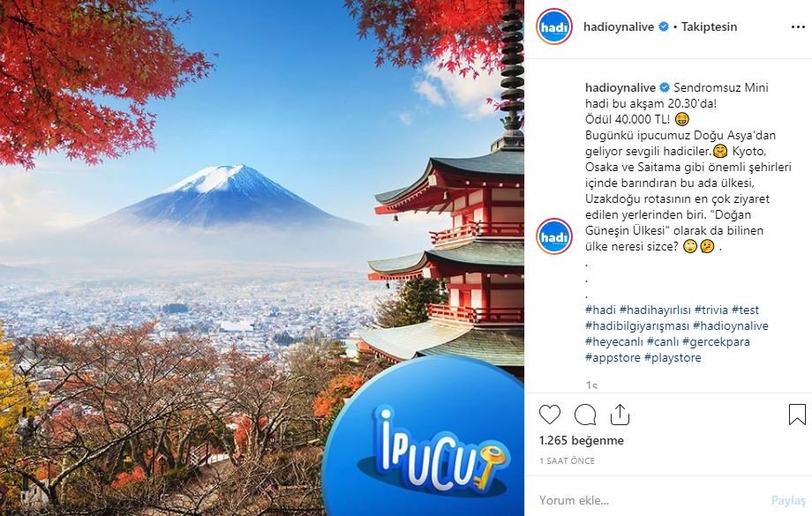
Task: Click the İpucu badge on the photo
Action: point(424,437)
